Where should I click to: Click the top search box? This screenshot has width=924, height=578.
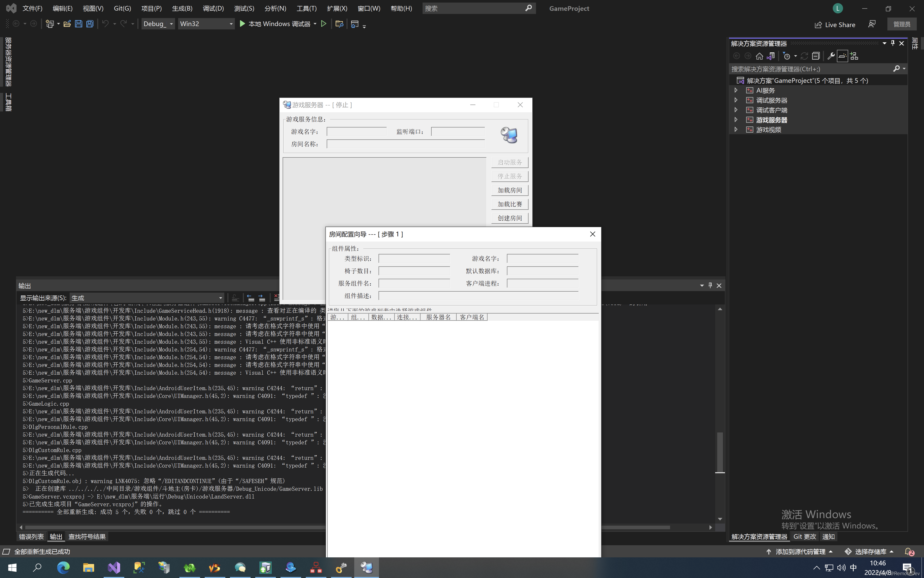click(479, 9)
